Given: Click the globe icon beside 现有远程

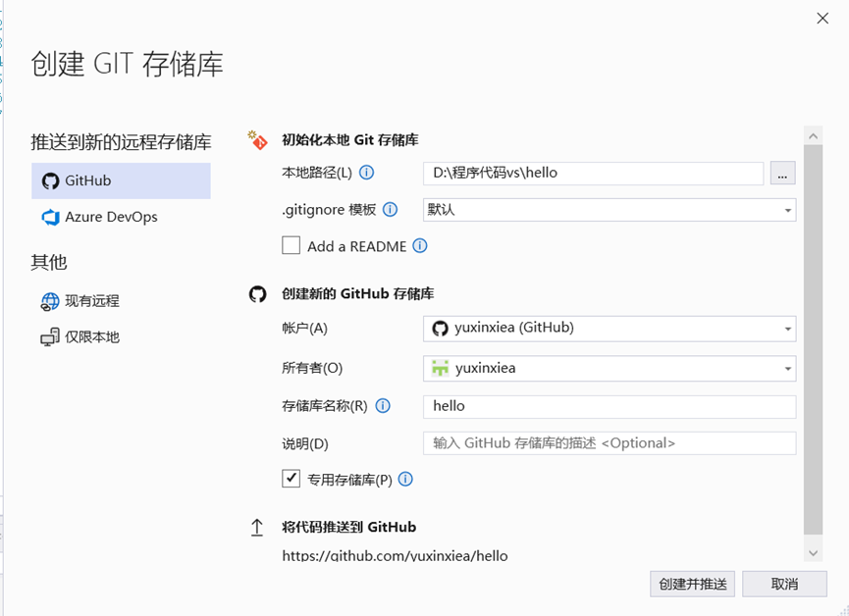Looking at the screenshot, I should [x=50, y=301].
